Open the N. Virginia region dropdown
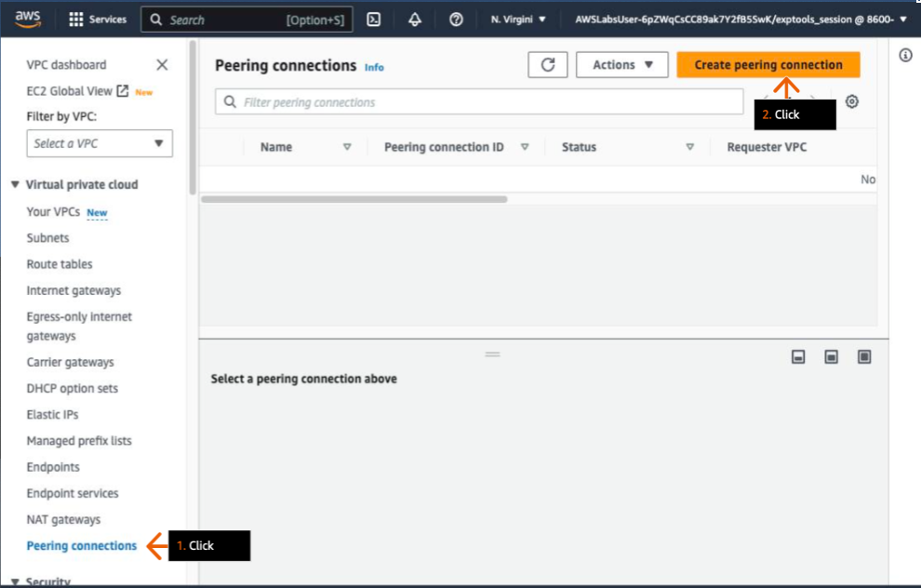 518,20
